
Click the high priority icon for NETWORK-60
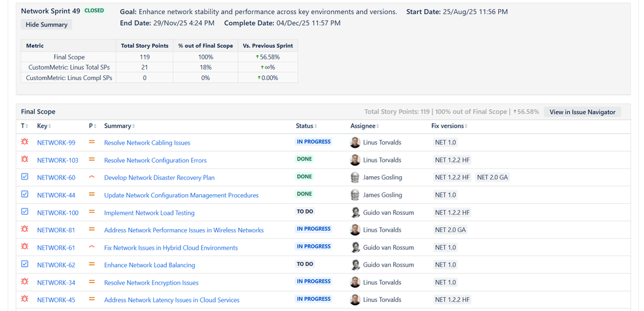[x=92, y=177]
